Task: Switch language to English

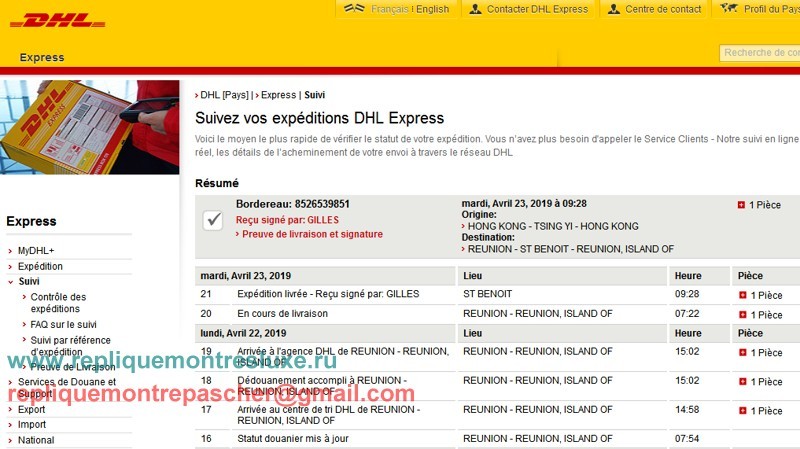Action: pos(433,9)
